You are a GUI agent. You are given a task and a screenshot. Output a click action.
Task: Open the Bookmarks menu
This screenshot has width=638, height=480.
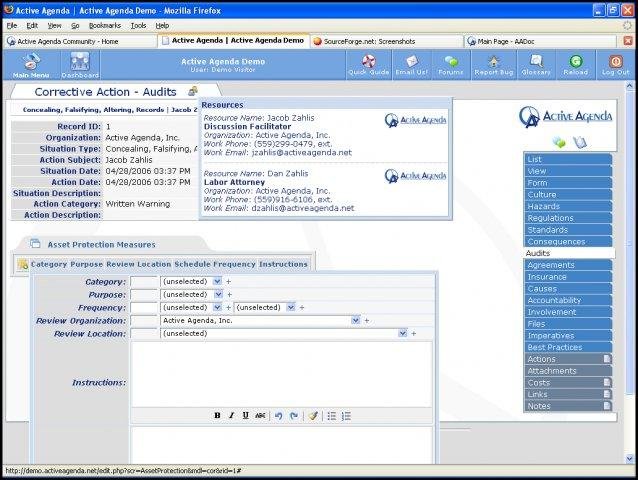pyautogui.click(x=105, y=26)
